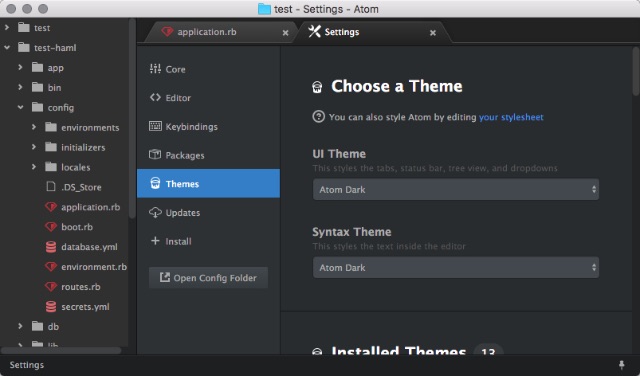
Task: Click the tree view horizontal scrollbar
Action: click(61, 350)
